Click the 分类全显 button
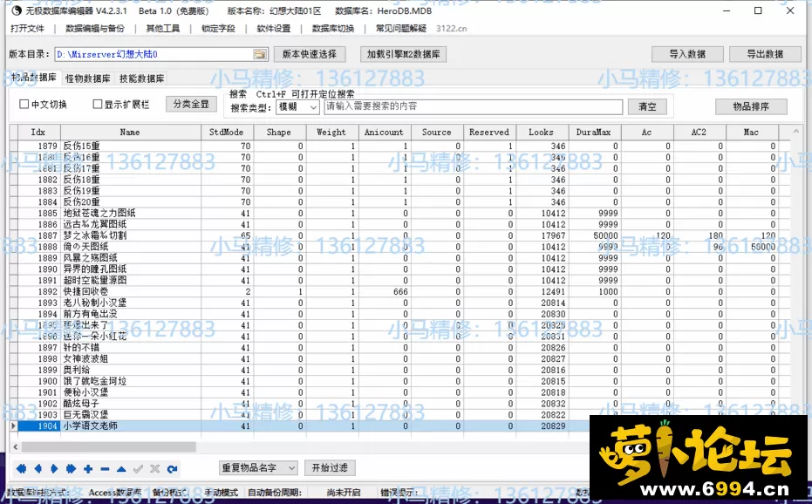 pos(191,104)
